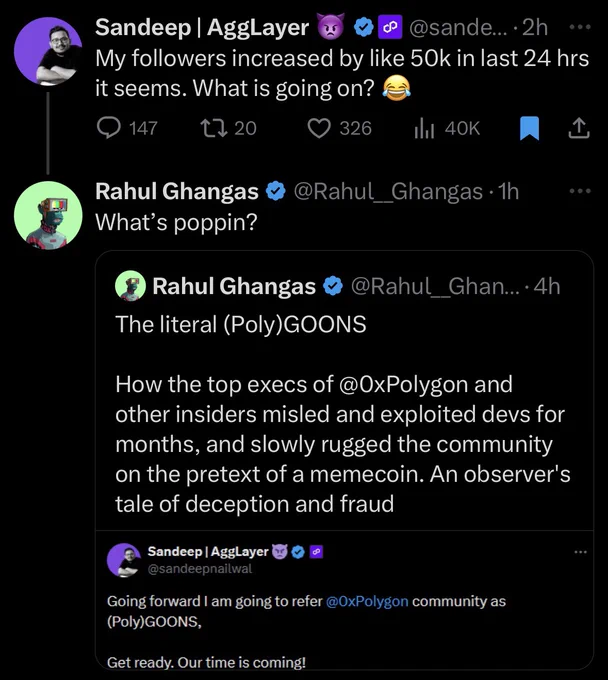Click the Polygon affiliate badge beside Sandeep

[x=390, y=27]
